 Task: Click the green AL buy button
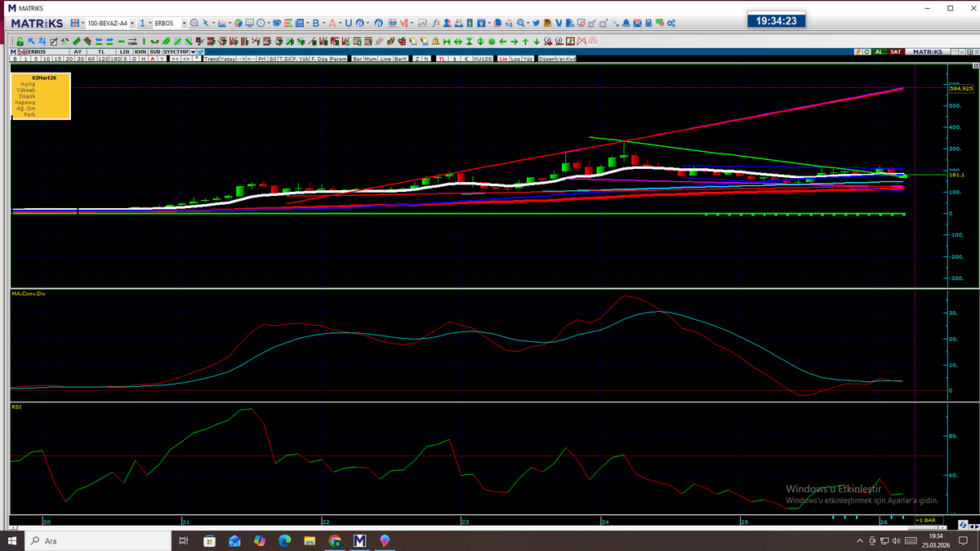coord(880,51)
